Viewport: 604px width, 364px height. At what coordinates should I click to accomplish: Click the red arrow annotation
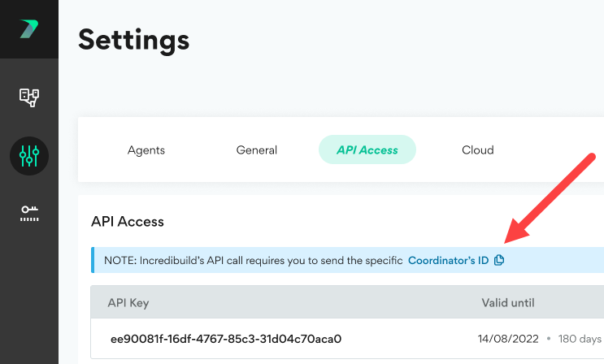click(x=553, y=198)
